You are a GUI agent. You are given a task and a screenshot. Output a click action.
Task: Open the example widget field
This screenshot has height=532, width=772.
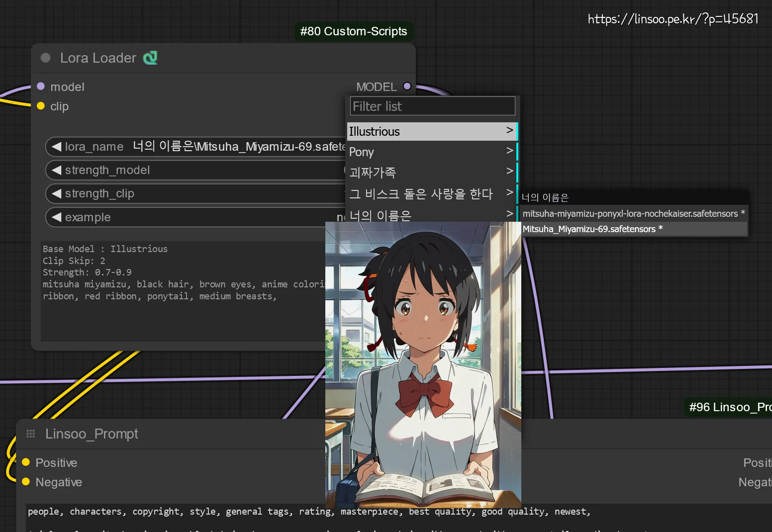pos(195,217)
